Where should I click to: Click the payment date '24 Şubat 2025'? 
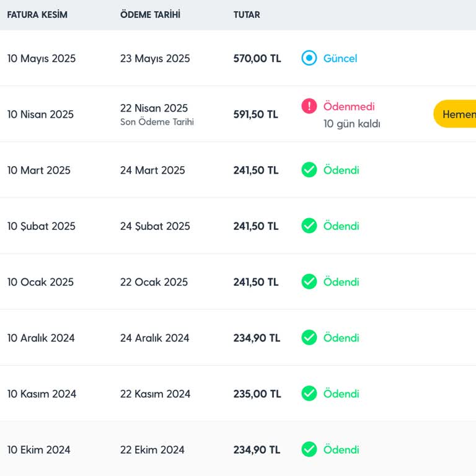point(155,226)
